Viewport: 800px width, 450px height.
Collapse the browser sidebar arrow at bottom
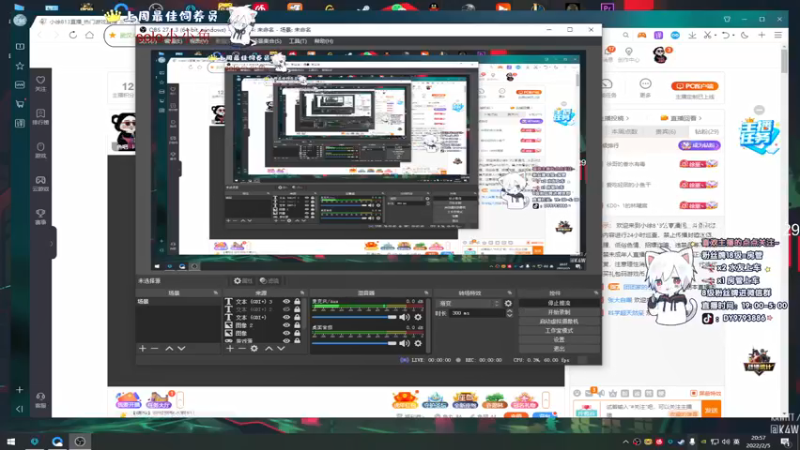pyautogui.click(x=19, y=409)
